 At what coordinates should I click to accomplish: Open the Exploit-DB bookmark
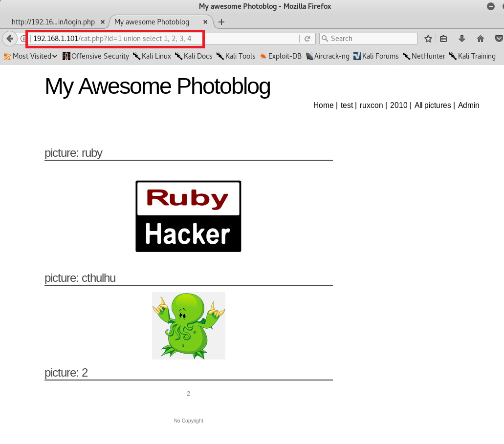(281, 56)
